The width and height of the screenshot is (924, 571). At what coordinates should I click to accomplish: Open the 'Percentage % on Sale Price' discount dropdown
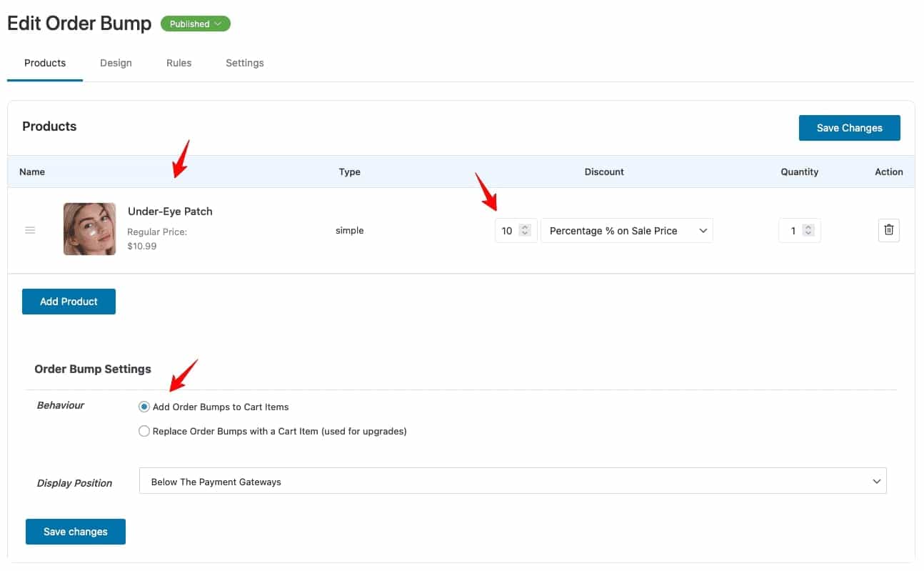click(x=626, y=230)
